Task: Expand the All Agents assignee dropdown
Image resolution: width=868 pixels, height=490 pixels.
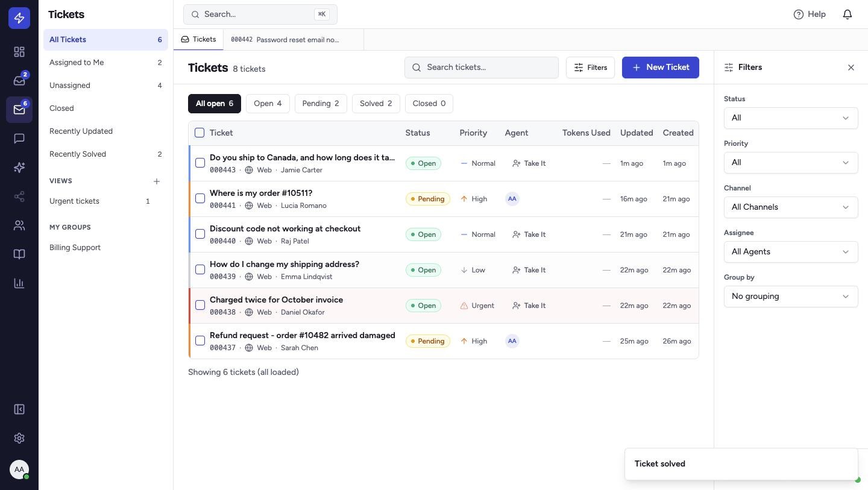Action: pyautogui.click(x=791, y=252)
